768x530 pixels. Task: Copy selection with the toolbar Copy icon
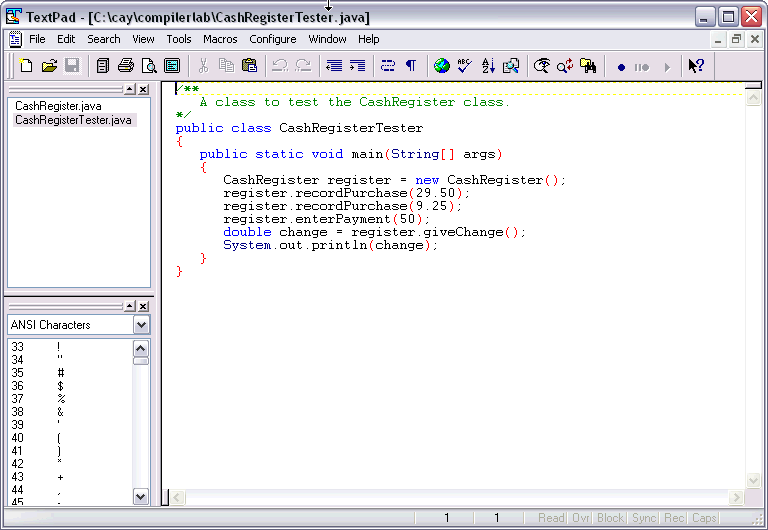(x=226, y=66)
